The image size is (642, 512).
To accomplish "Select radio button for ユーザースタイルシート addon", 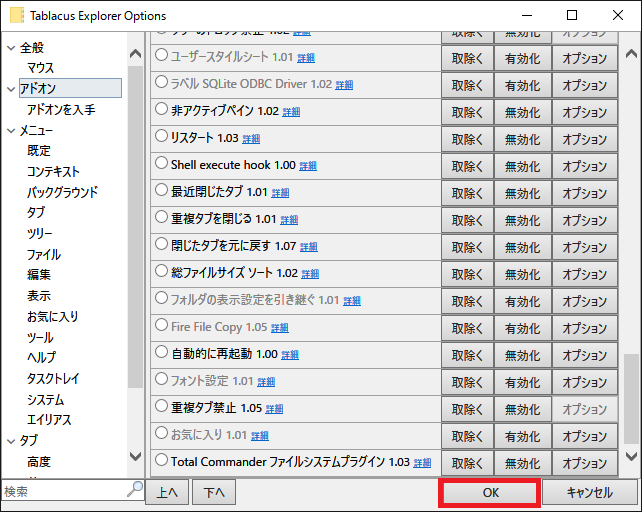I will [x=162, y=55].
